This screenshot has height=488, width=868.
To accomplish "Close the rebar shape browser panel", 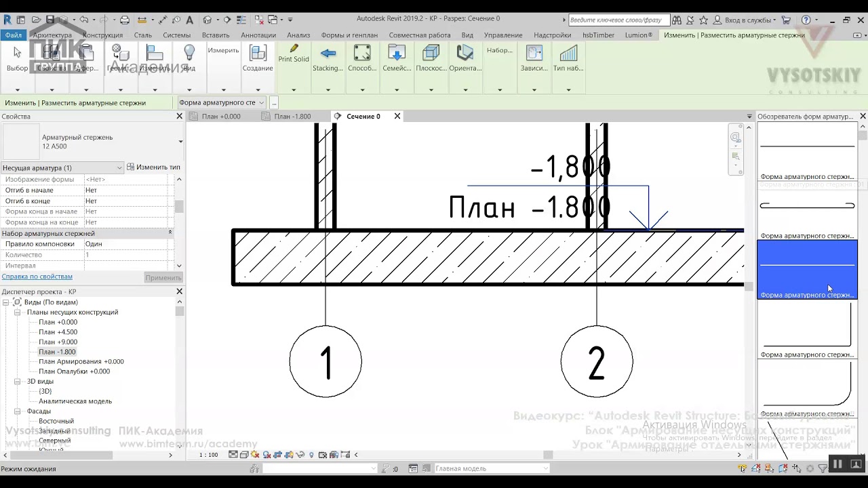I will click(863, 117).
